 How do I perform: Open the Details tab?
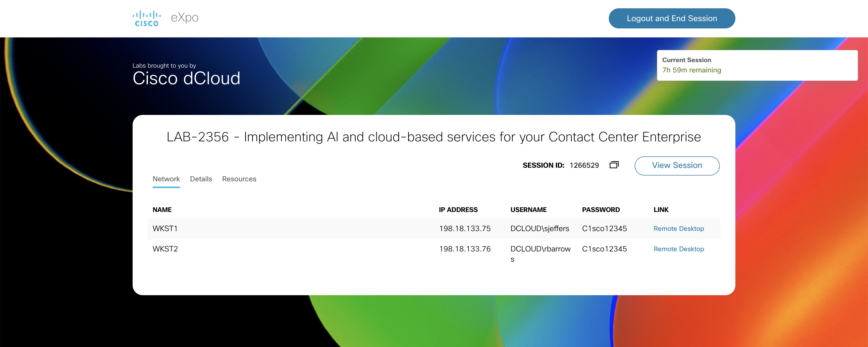point(201,179)
